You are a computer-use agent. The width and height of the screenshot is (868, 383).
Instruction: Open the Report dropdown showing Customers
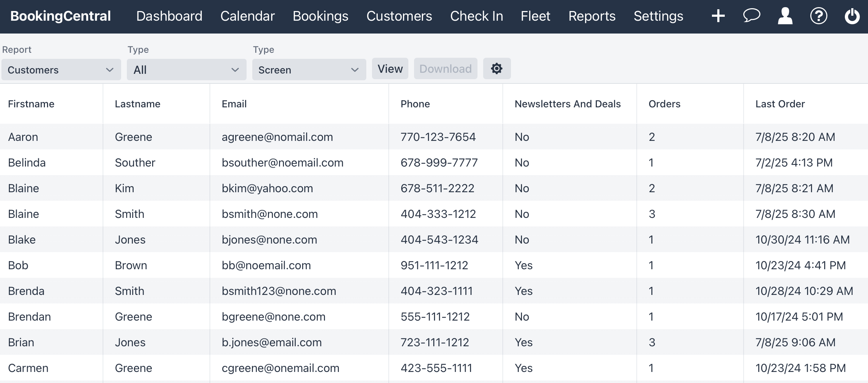(61, 70)
